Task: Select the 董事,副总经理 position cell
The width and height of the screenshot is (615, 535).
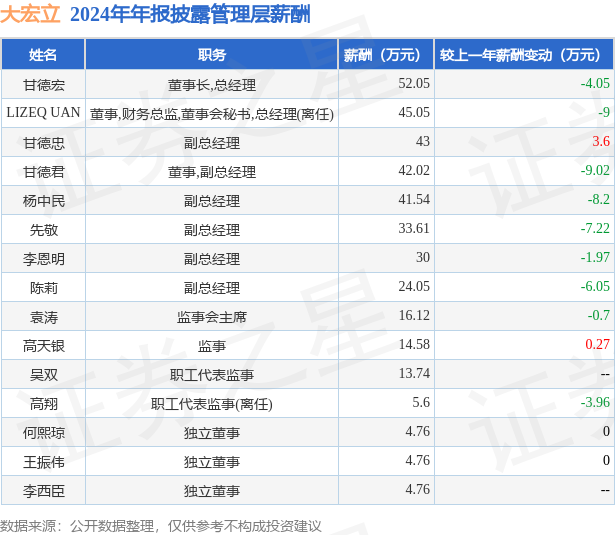Action: 212,172
